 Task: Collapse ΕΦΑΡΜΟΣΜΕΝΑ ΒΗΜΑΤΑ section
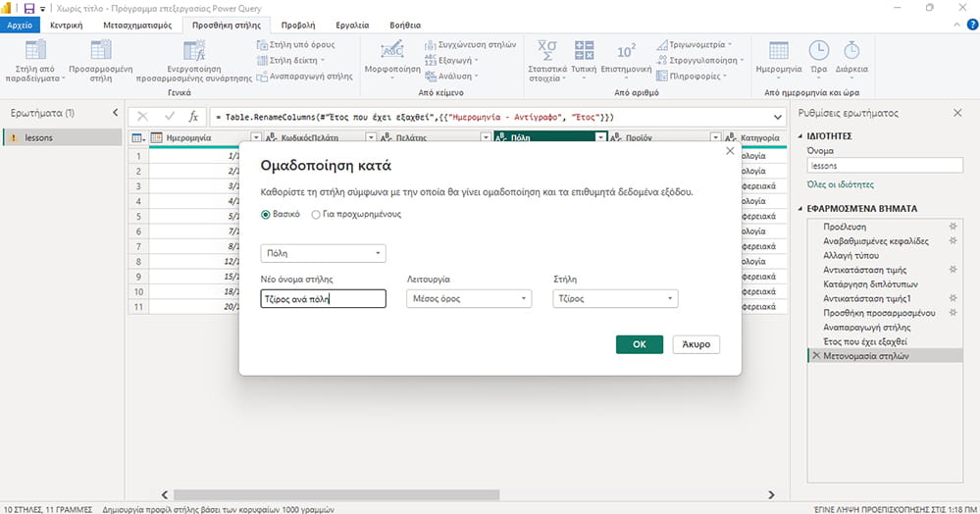coord(800,208)
